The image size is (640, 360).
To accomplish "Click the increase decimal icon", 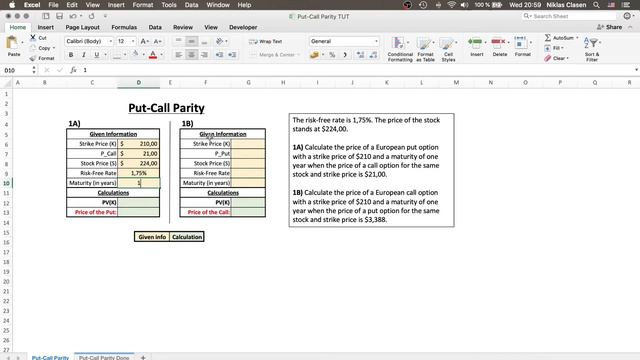I will pyautogui.click(x=360, y=54).
